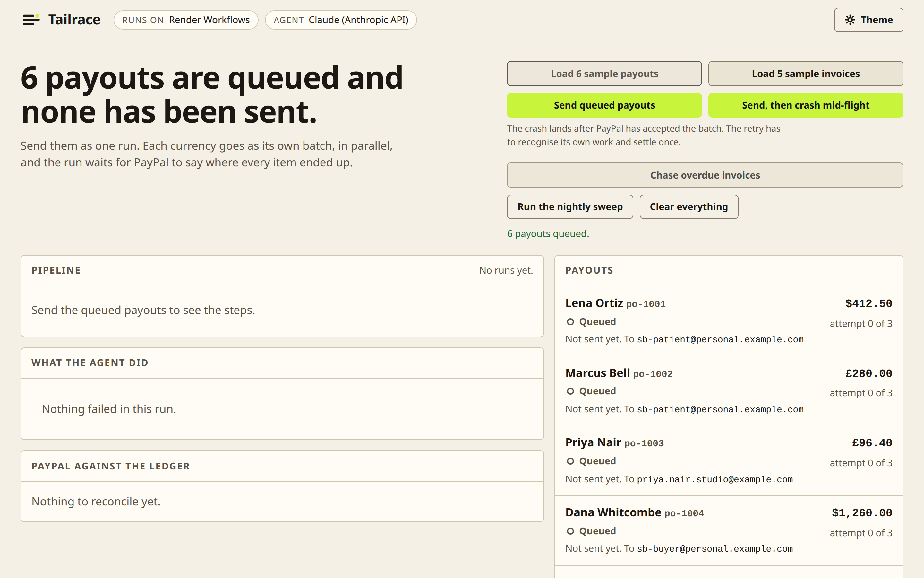Click PAYPAL AGAINST THE LEDGER heading

click(111, 466)
